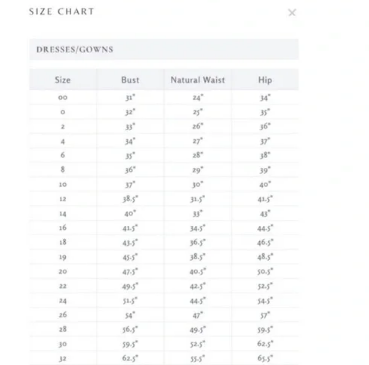The image size is (369, 365).
Task: Click the size 12 row label
Action: click(x=63, y=199)
